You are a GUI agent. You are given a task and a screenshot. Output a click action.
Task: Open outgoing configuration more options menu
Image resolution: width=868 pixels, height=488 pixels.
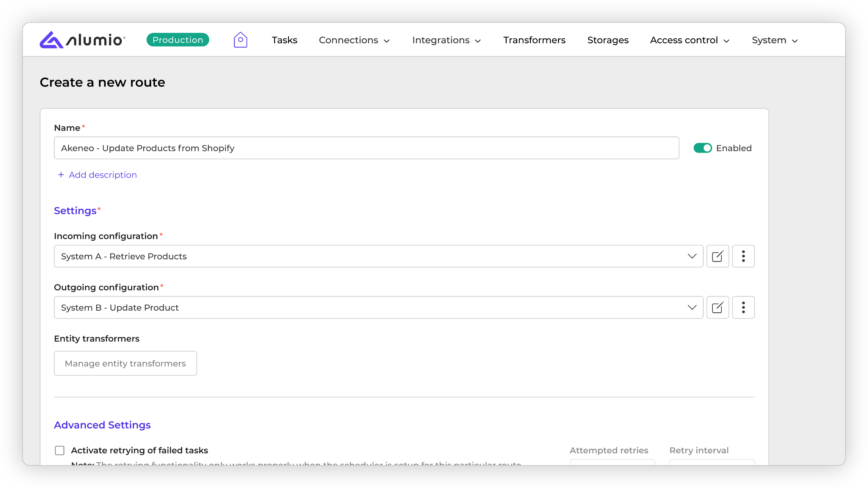coord(743,307)
